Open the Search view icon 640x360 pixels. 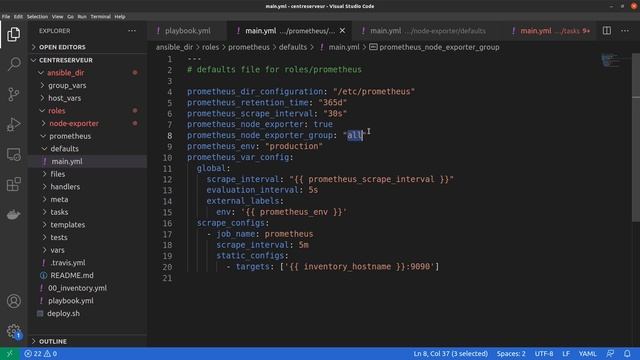(x=13, y=64)
